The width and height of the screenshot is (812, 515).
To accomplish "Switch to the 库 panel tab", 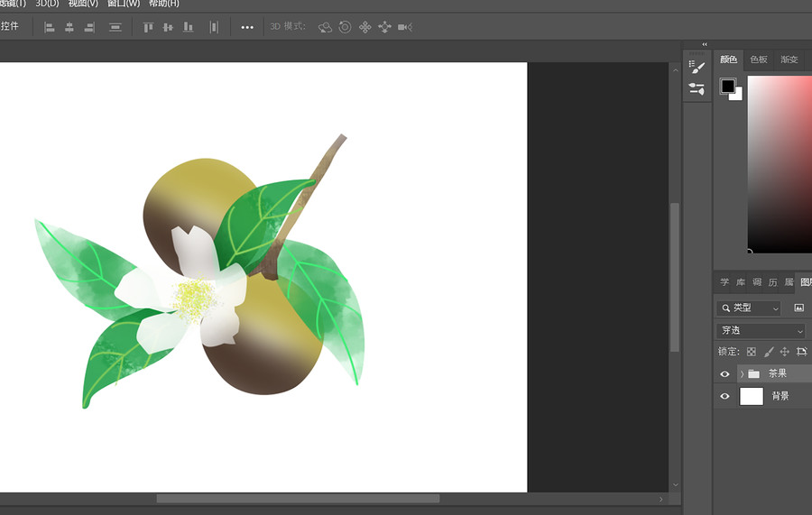I will pos(741,282).
